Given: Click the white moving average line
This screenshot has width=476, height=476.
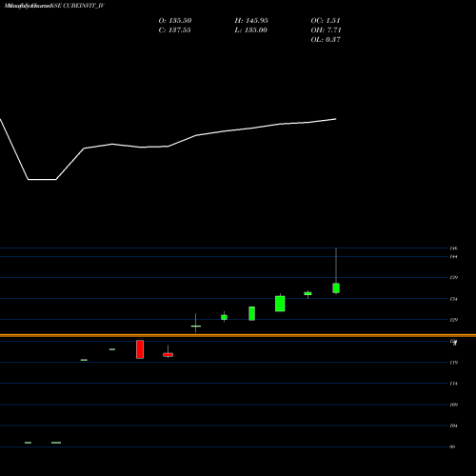Looking at the screenshot, I should click(x=169, y=147).
